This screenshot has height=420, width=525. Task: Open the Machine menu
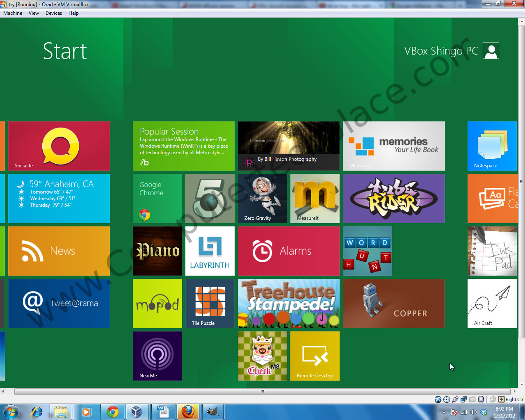[x=13, y=13]
